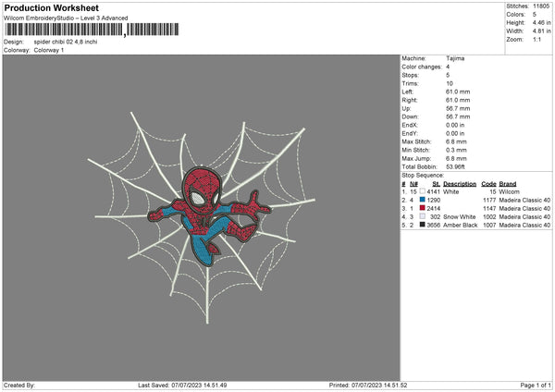Click the 'Max Stitch:' label
Screen dimensions: 555x392
[416, 141]
